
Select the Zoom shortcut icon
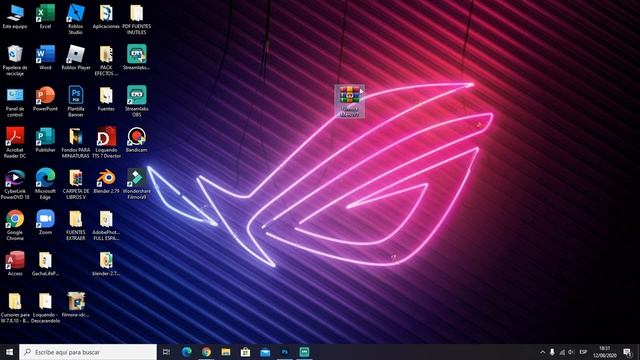[x=45, y=223]
